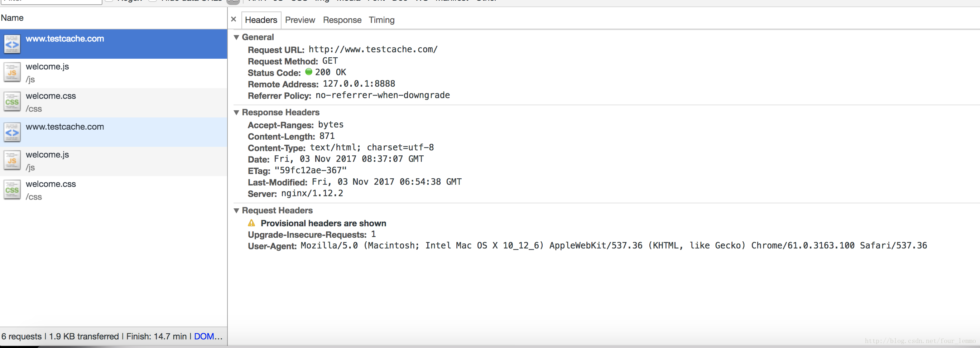The image size is (980, 348).
Task: Click the status code text 200 OK
Action: [330, 72]
